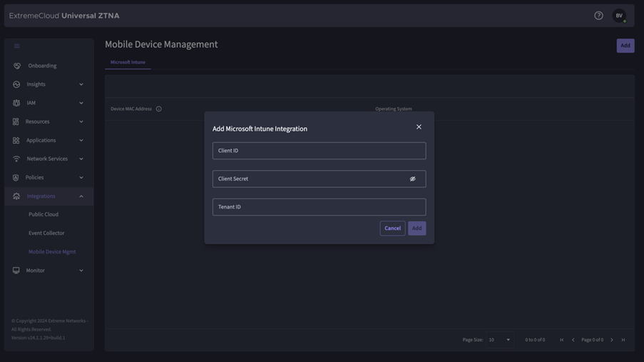Click the Onboarding sidebar icon
644x362 pixels.
tap(17, 66)
